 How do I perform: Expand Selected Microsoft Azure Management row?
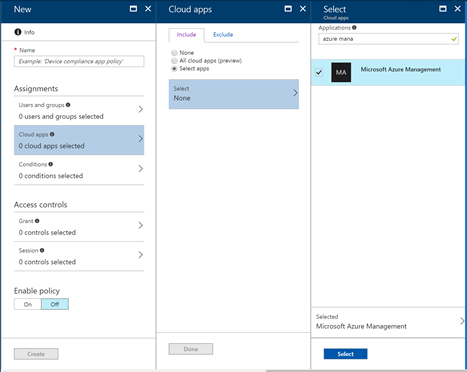point(388,322)
